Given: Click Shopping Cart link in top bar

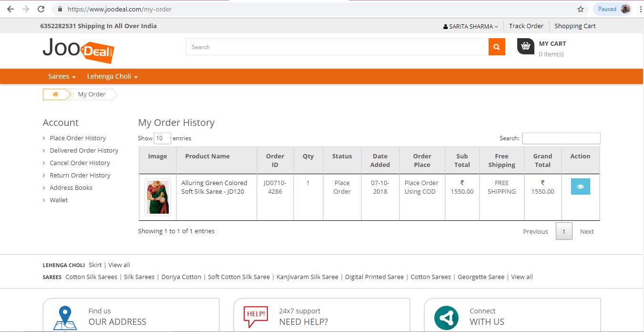Looking at the screenshot, I should click(575, 26).
